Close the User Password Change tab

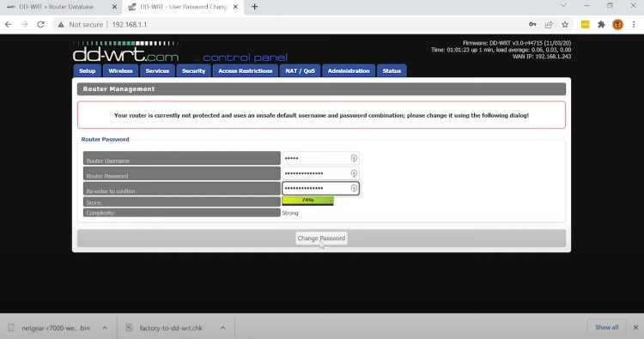pyautogui.click(x=235, y=7)
